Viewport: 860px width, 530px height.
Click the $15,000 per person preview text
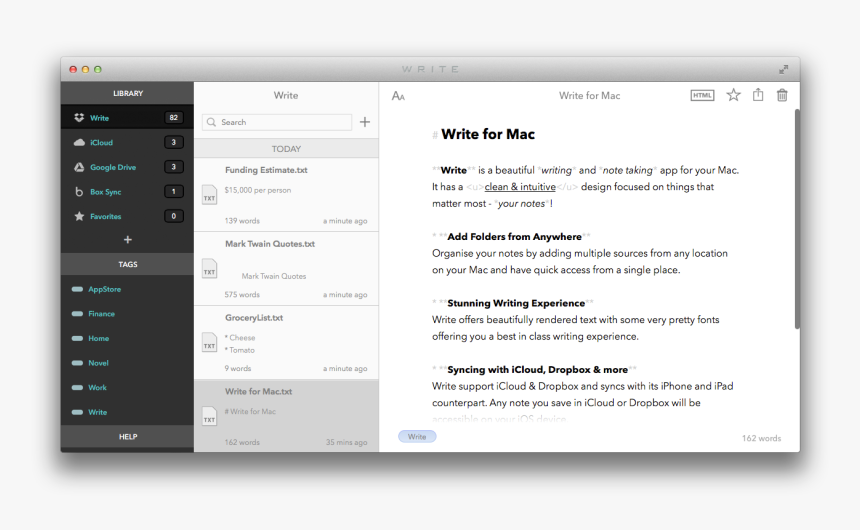pos(258,190)
